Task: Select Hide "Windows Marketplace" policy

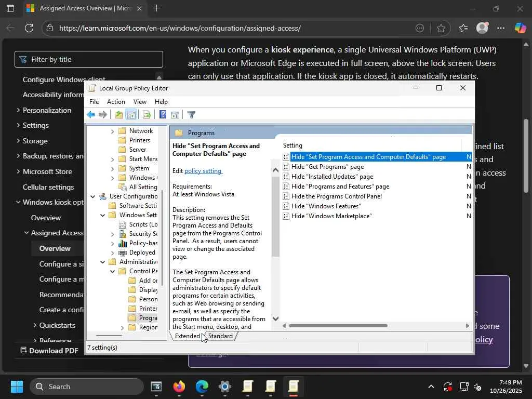Action: click(331, 216)
